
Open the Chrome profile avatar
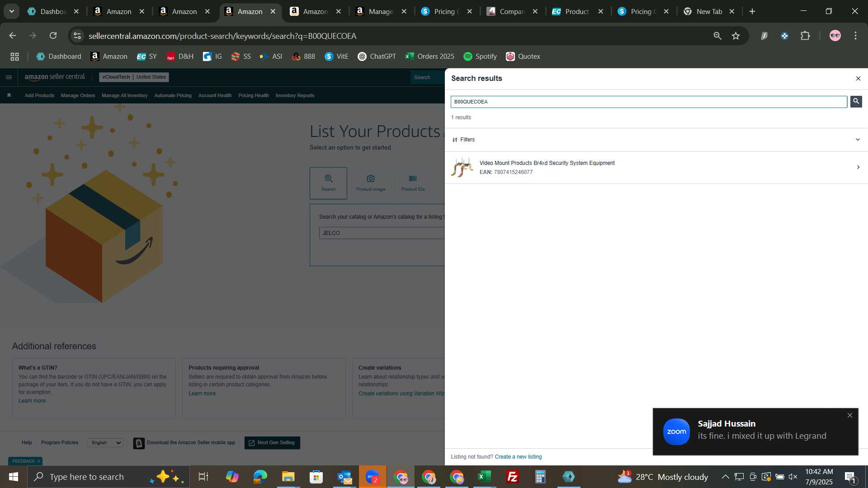[x=835, y=36]
